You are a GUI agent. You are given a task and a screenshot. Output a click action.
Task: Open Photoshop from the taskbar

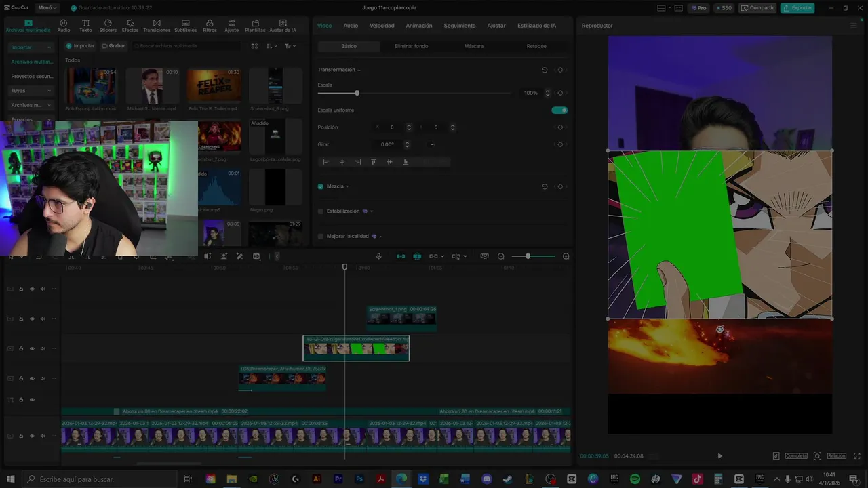pos(359,479)
